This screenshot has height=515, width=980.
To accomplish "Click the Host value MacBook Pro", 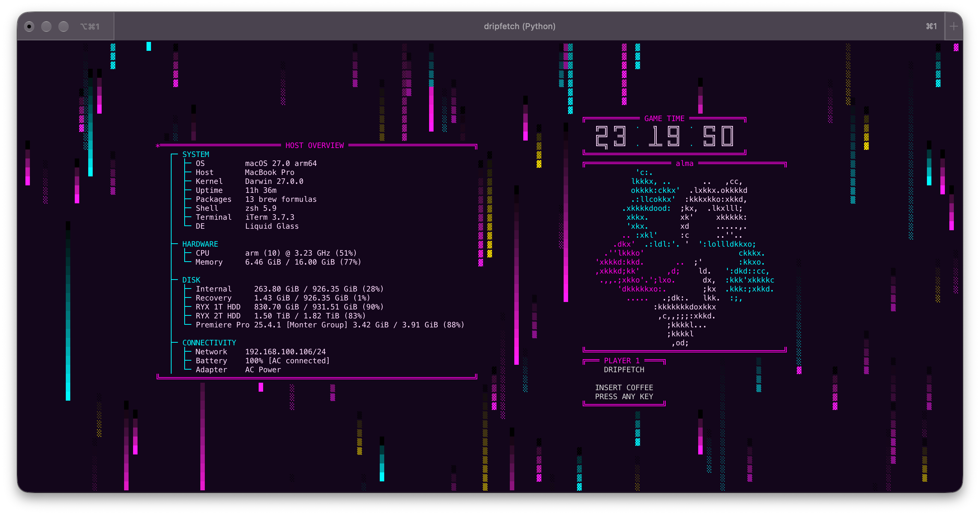I will (x=269, y=172).
